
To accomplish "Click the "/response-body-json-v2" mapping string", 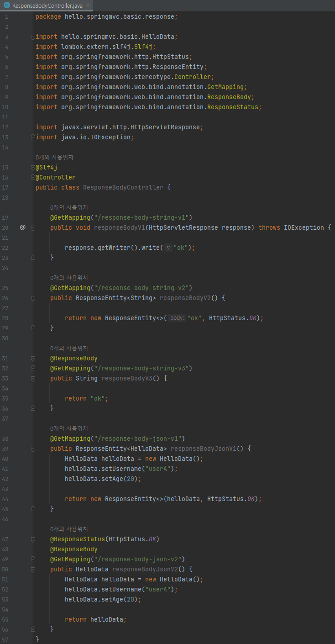I will coord(137,559).
